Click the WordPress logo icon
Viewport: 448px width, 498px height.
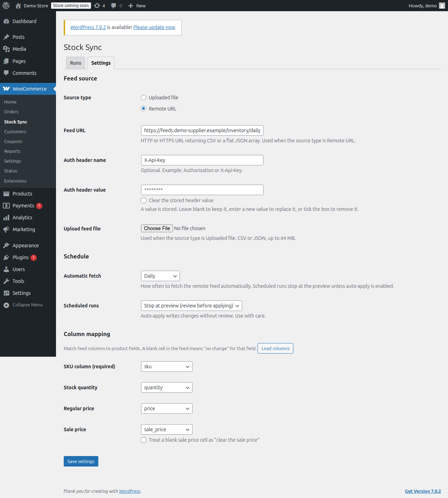6,6
